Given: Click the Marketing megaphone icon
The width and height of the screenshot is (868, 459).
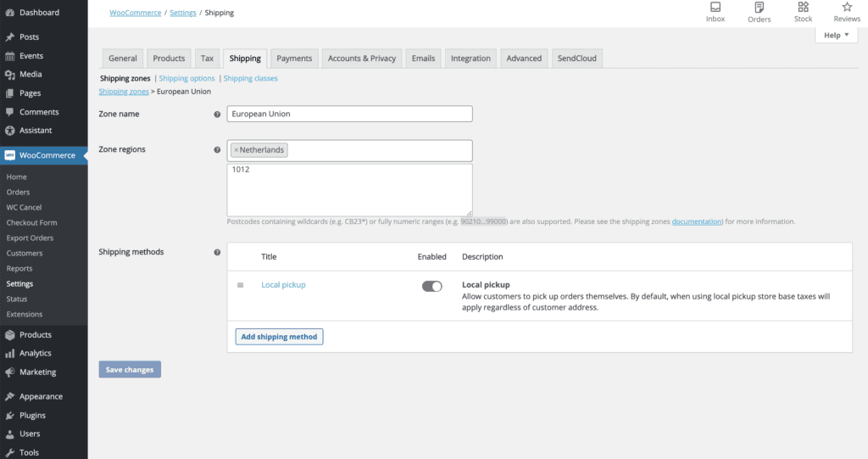Looking at the screenshot, I should (10, 372).
